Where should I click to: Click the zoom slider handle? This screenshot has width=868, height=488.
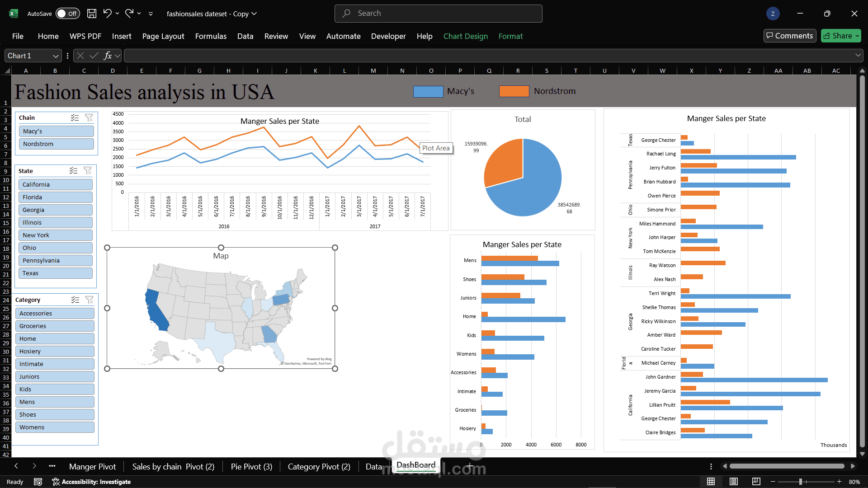point(801,482)
